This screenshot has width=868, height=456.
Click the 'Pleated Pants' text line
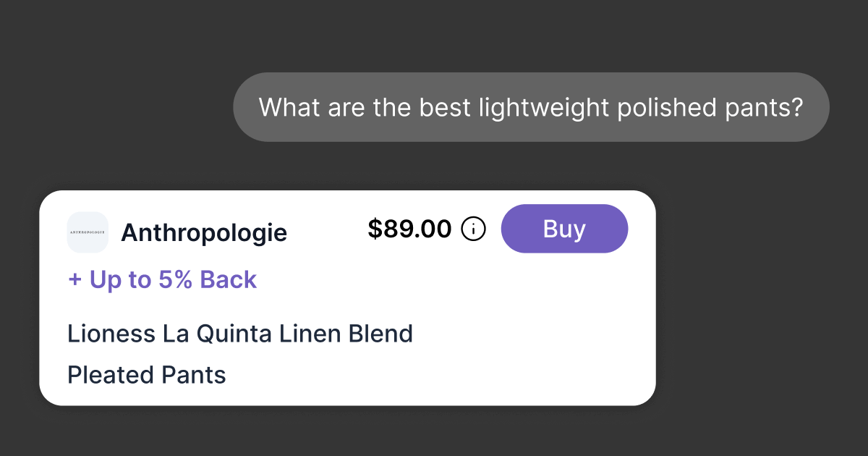[x=147, y=375]
